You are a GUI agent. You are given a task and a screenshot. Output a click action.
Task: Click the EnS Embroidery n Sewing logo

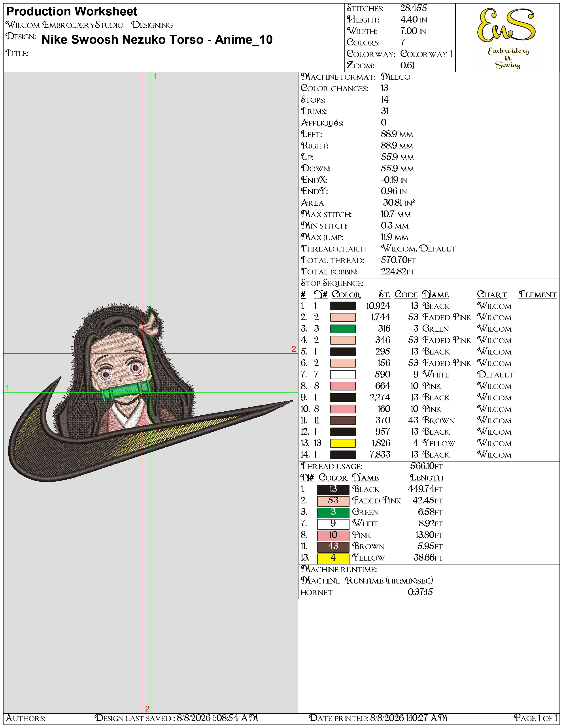click(x=507, y=38)
